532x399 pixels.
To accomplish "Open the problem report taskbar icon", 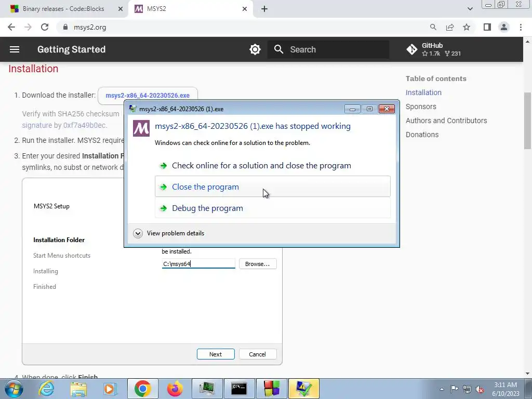I will pyautogui.click(x=303, y=389).
